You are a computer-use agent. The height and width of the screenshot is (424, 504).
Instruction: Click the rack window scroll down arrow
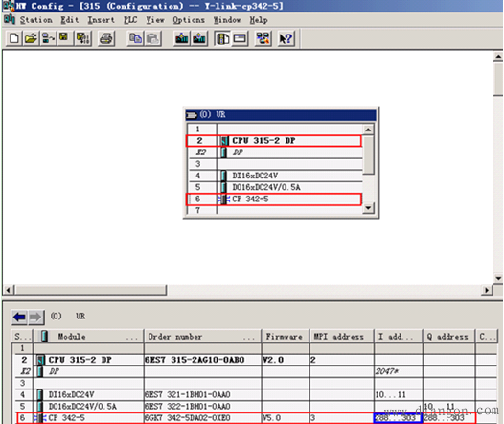[368, 208]
